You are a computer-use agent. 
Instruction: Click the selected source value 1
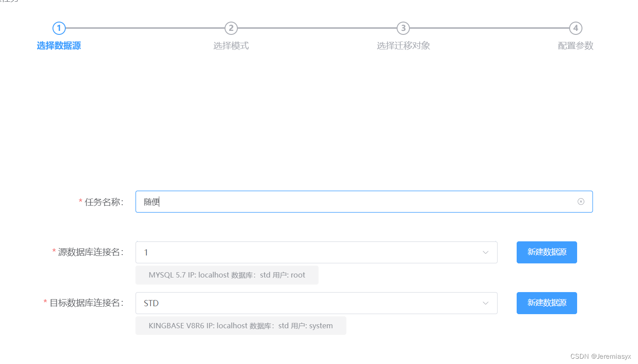tap(146, 253)
